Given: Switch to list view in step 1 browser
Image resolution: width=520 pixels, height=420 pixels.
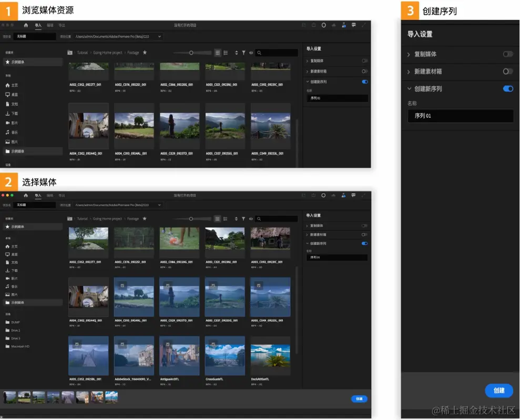Looking at the screenshot, I should tap(226, 53).
